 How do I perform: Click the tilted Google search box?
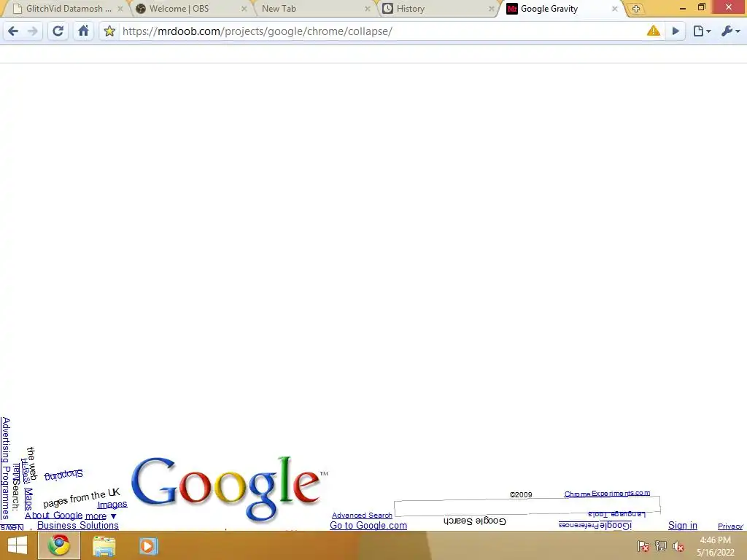tap(527, 506)
